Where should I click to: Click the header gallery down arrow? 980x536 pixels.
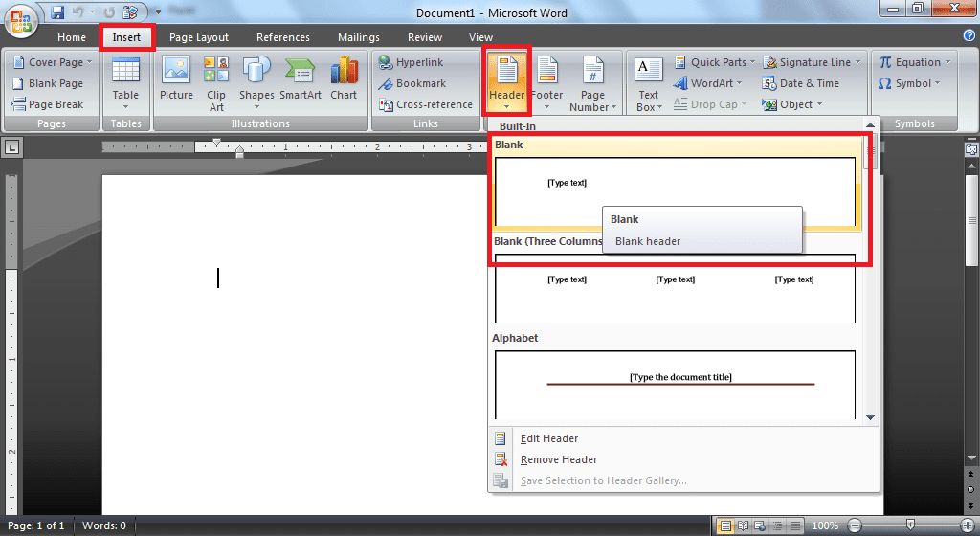870,417
